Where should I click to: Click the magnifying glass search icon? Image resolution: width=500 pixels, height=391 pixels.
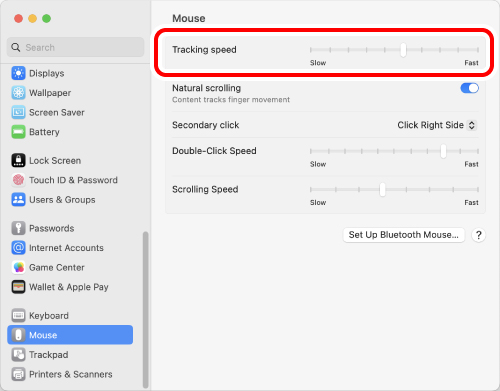click(16, 47)
